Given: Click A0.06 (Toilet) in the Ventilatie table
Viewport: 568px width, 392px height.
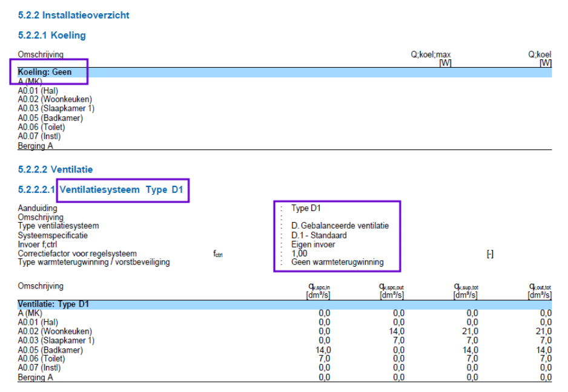Looking at the screenshot, I should 41,359.
